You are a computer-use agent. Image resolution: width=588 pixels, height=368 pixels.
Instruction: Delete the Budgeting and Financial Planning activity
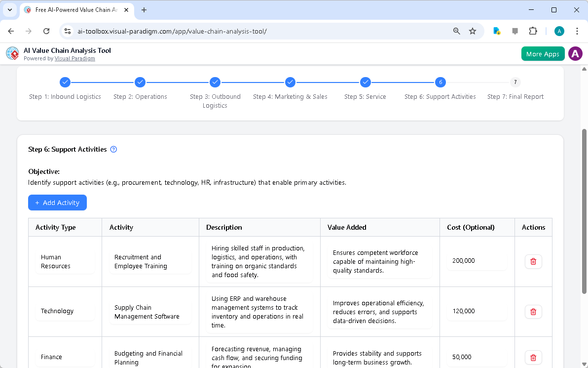[533, 357]
